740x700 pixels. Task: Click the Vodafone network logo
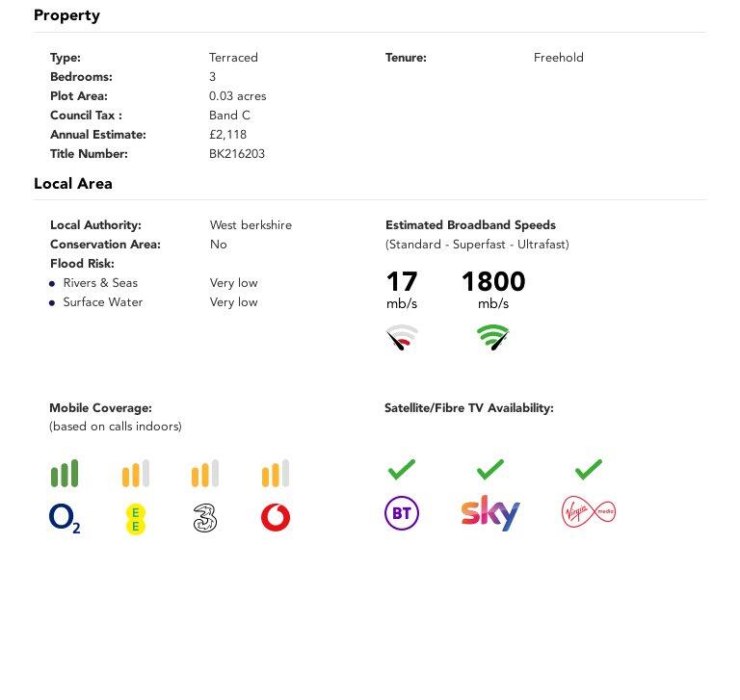click(276, 518)
